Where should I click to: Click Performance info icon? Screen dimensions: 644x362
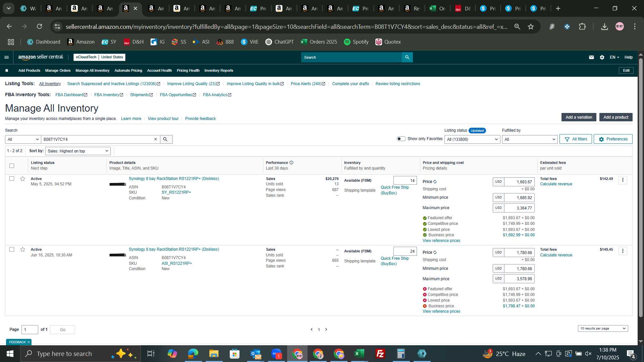291,163
